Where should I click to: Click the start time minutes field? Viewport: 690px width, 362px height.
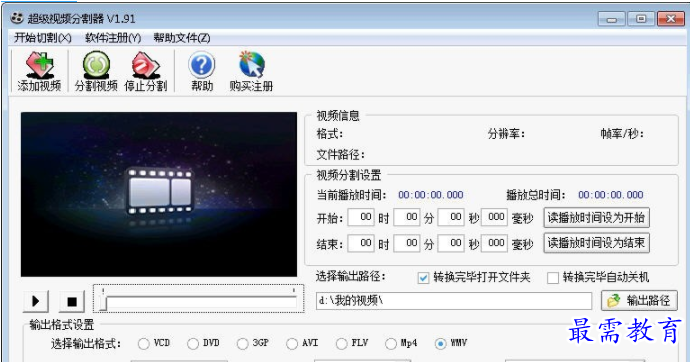tap(407, 217)
